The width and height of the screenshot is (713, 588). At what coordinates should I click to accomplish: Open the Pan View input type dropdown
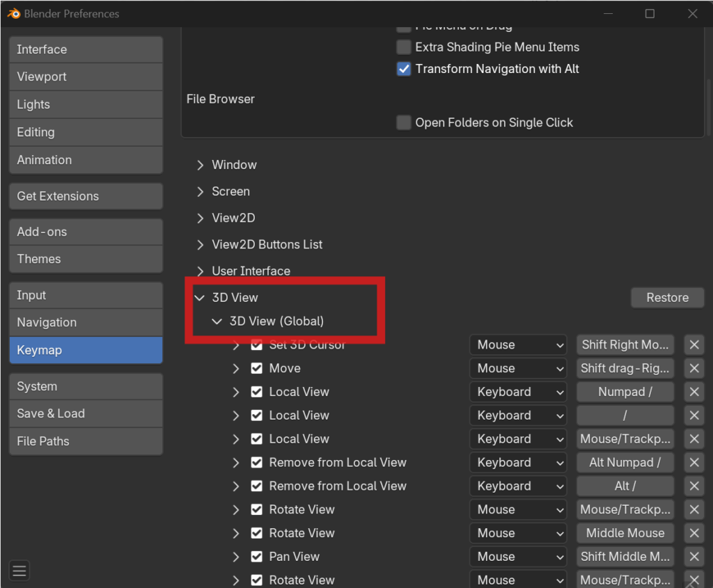point(519,557)
